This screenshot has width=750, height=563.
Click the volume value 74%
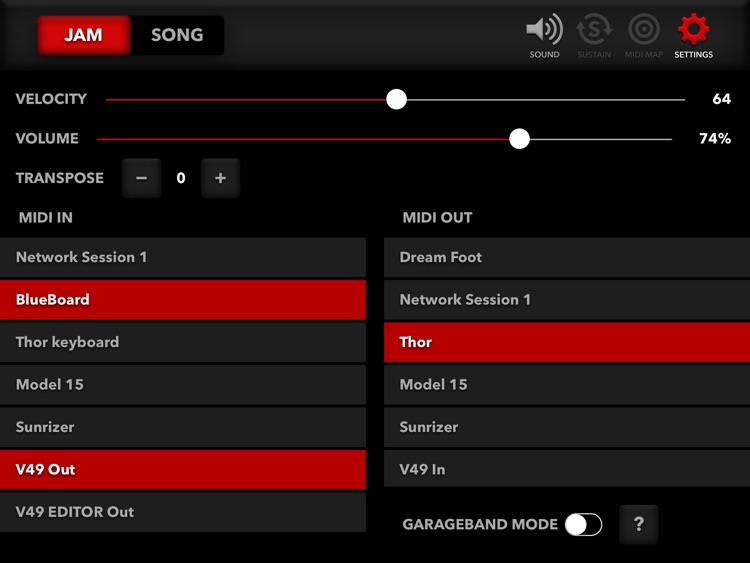click(x=715, y=139)
